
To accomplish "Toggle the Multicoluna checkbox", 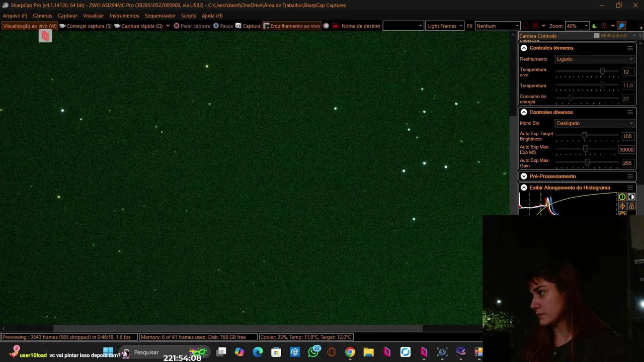I will point(597,36).
